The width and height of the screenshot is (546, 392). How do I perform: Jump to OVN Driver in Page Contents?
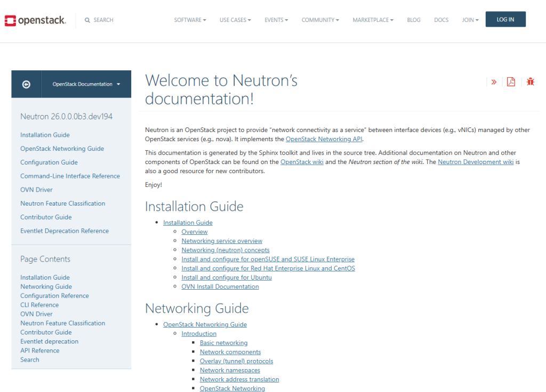click(x=36, y=314)
